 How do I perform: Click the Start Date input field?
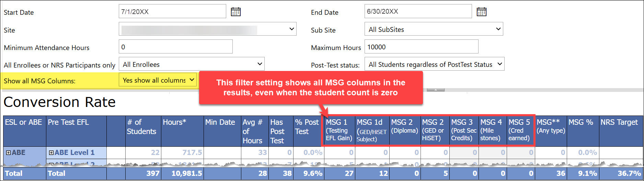tap(172, 11)
